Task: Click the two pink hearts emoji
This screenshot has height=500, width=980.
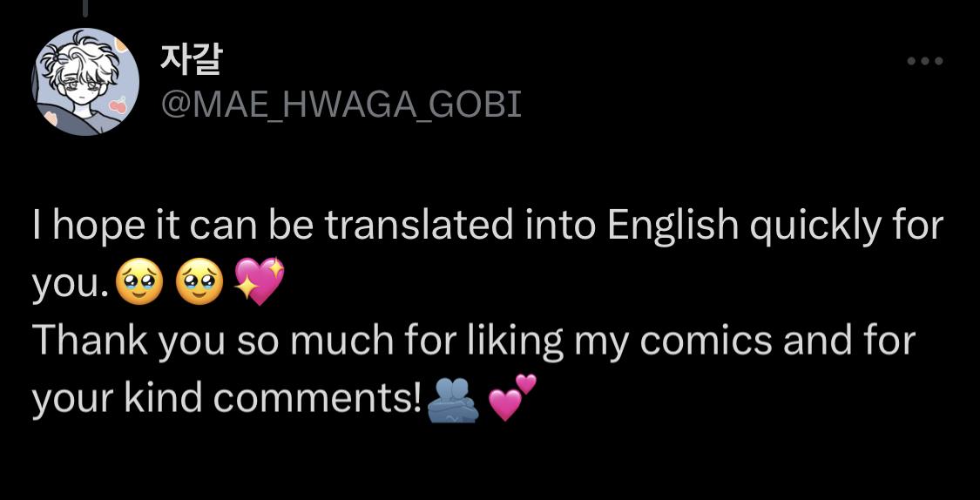Action: (x=511, y=398)
